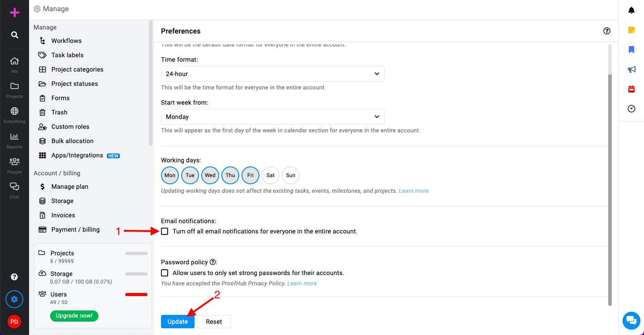Expand the Start week from dropdown
Viewport: 644px width, 335px height.
coord(273,117)
